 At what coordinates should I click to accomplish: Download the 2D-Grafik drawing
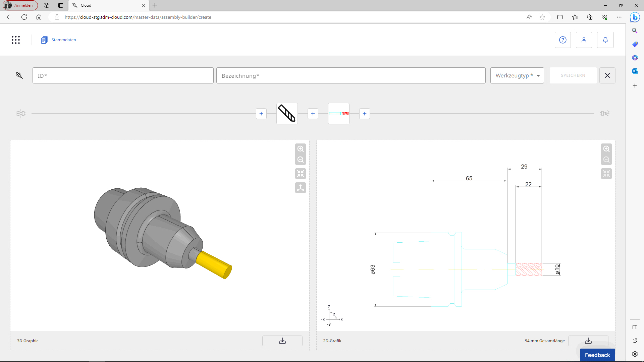[588, 341]
